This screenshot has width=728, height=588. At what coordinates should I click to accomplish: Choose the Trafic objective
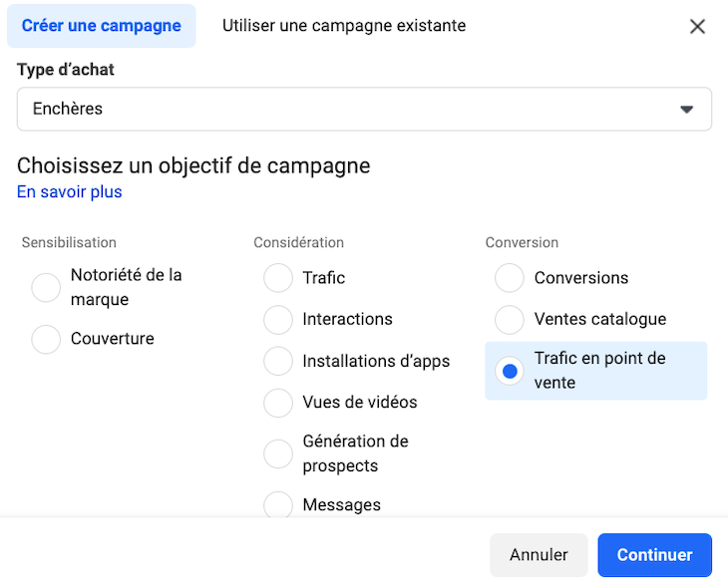[x=278, y=278]
